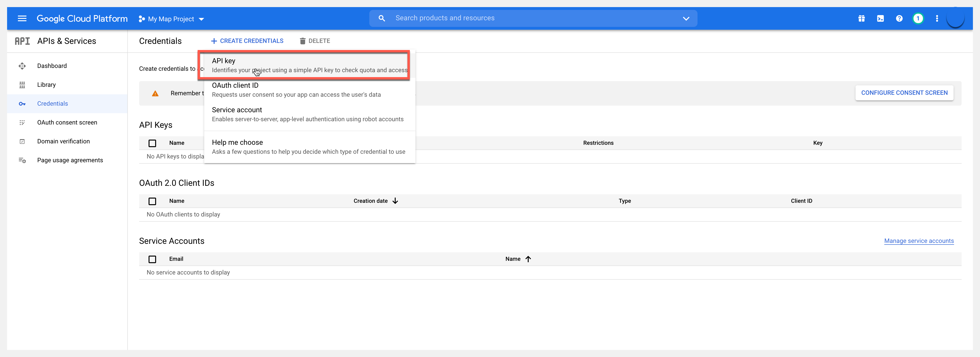Image resolution: width=980 pixels, height=357 pixels.
Task: Click the trash DELETE button
Action: click(315, 41)
